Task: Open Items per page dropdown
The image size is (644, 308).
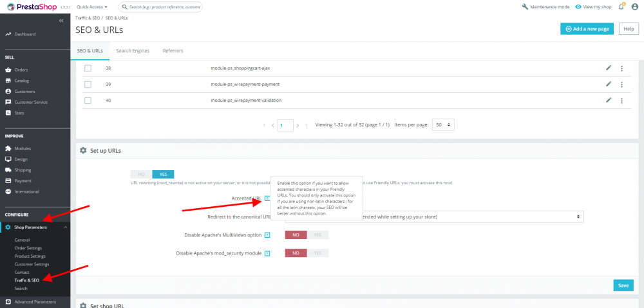Action: pyautogui.click(x=443, y=124)
